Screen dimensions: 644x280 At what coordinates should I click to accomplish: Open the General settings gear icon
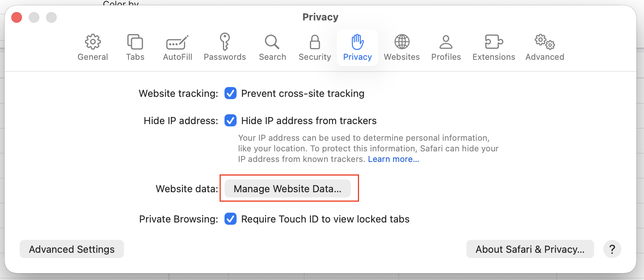93,42
